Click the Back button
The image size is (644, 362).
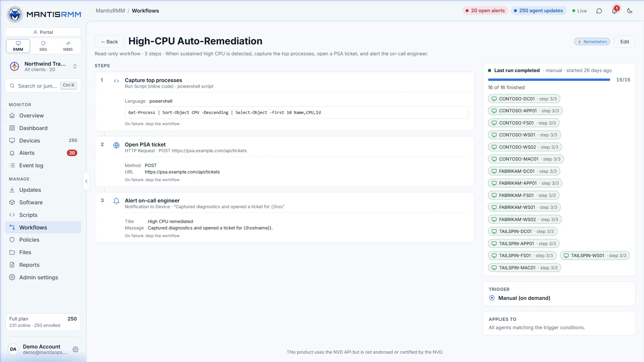click(109, 42)
